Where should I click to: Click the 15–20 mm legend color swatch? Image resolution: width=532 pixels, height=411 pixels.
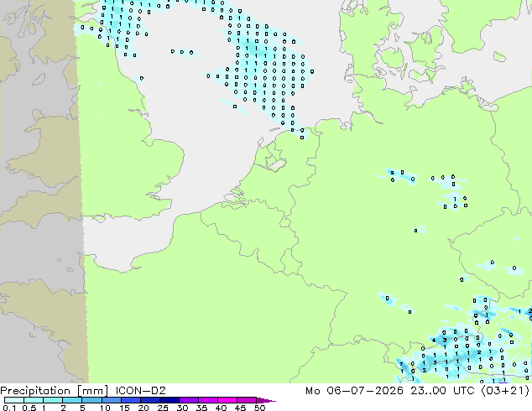tap(131, 400)
